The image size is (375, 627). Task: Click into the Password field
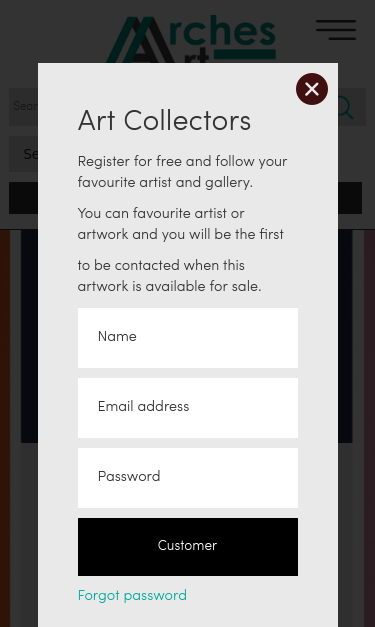(x=188, y=478)
